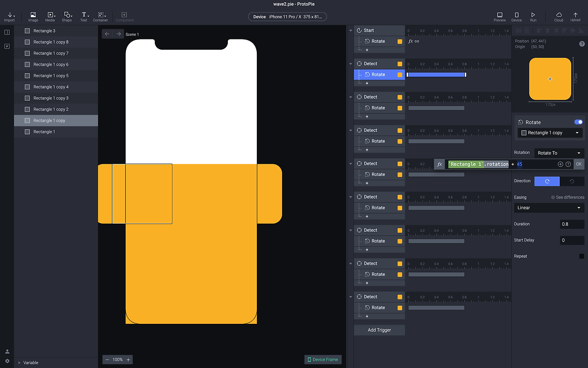This screenshot has width=588, height=368.
Task: Open the Rotate To dropdown
Action: (559, 153)
